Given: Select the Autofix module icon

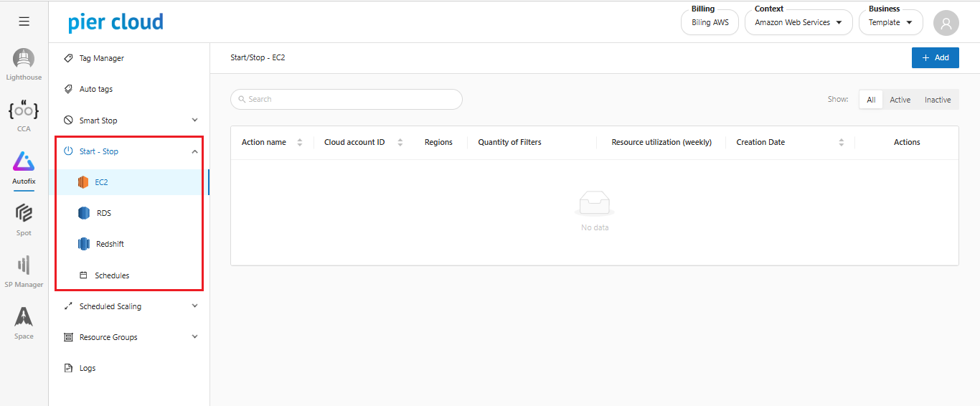Looking at the screenshot, I should pyautogui.click(x=24, y=163).
